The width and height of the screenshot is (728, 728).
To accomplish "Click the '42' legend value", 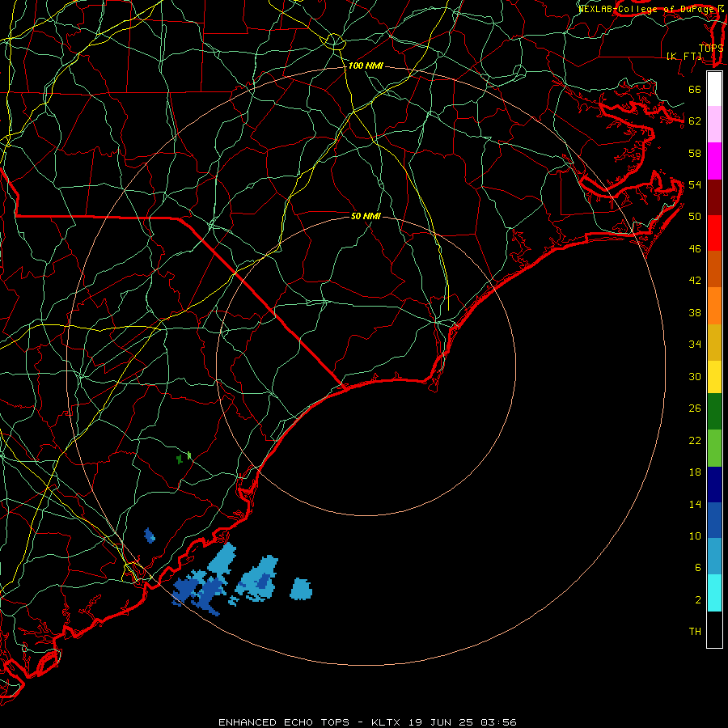I will [695, 280].
